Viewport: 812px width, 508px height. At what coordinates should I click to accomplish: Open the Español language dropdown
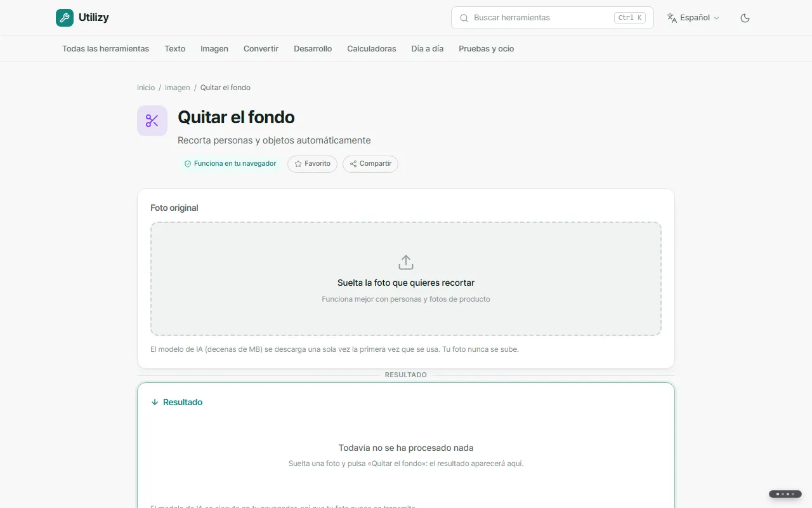point(693,18)
